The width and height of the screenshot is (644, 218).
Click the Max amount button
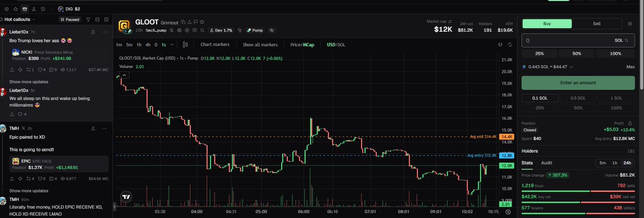tap(630, 66)
